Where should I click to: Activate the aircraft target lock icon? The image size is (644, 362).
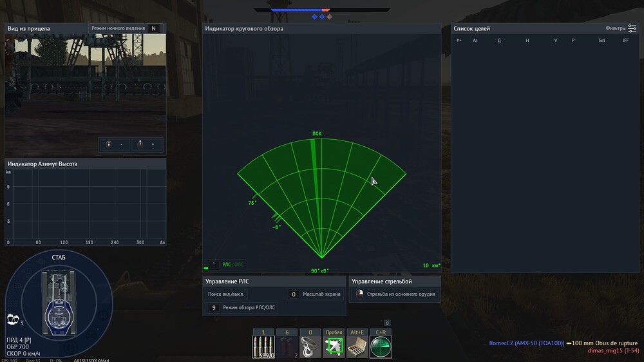tap(334, 347)
